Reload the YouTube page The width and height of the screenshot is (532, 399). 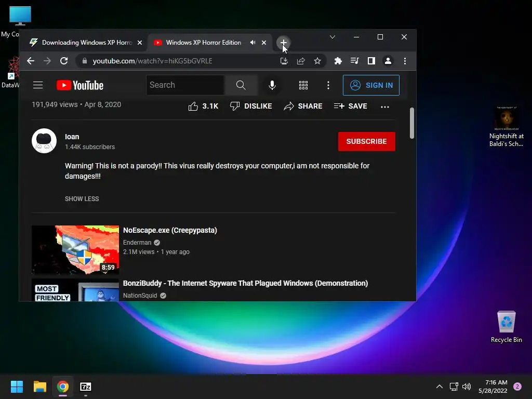click(x=64, y=61)
